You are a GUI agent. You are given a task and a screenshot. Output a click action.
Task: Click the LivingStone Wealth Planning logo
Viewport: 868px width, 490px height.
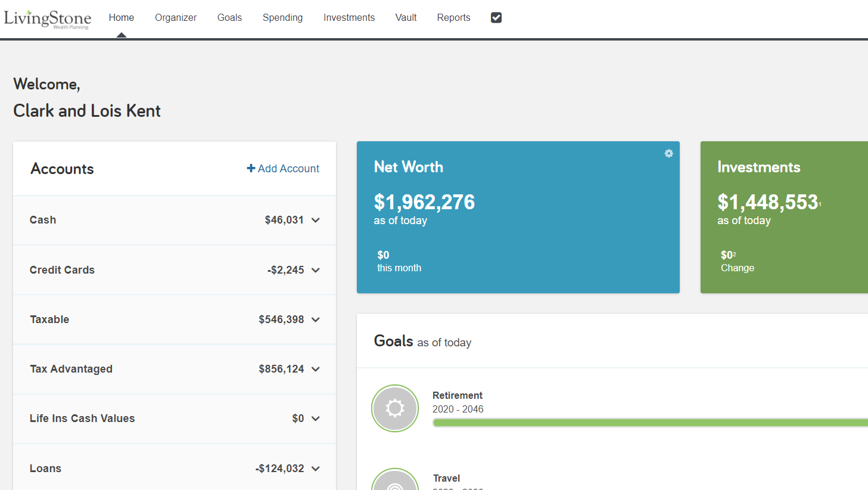(47, 19)
